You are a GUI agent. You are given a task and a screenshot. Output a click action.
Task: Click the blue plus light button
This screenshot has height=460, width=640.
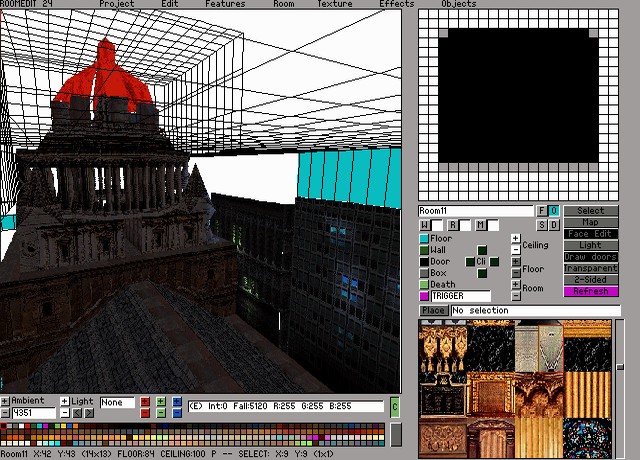177,402
